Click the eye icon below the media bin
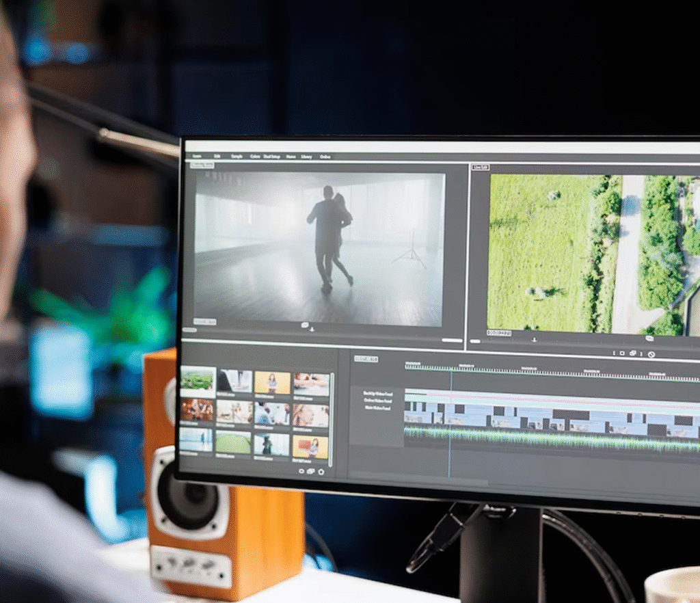This screenshot has width=700, height=603. point(301,471)
